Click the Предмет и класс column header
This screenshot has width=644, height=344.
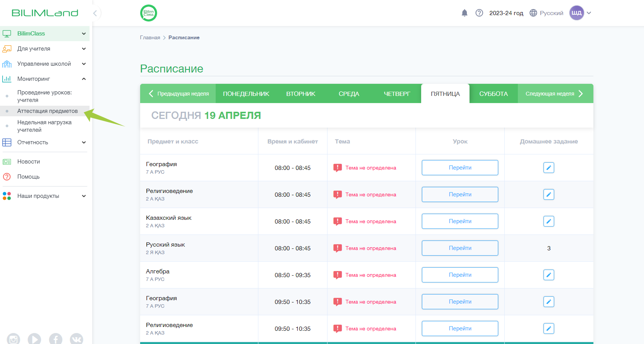pyautogui.click(x=173, y=141)
